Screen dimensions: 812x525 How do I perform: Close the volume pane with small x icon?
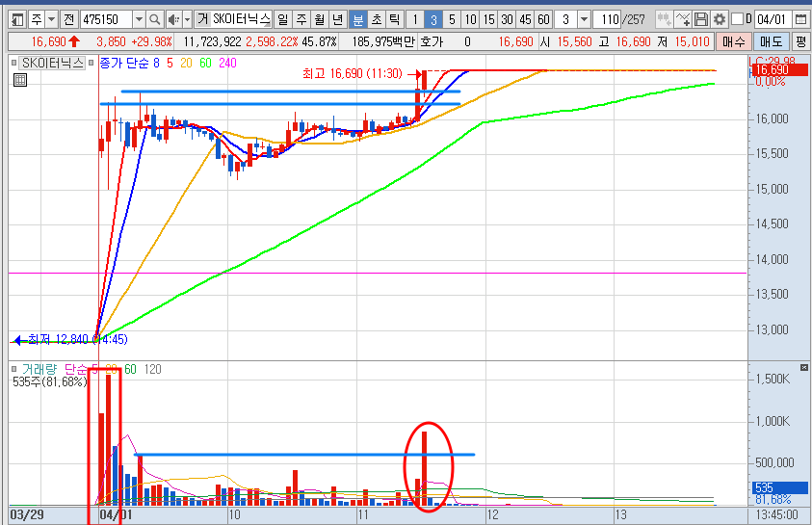click(x=803, y=368)
